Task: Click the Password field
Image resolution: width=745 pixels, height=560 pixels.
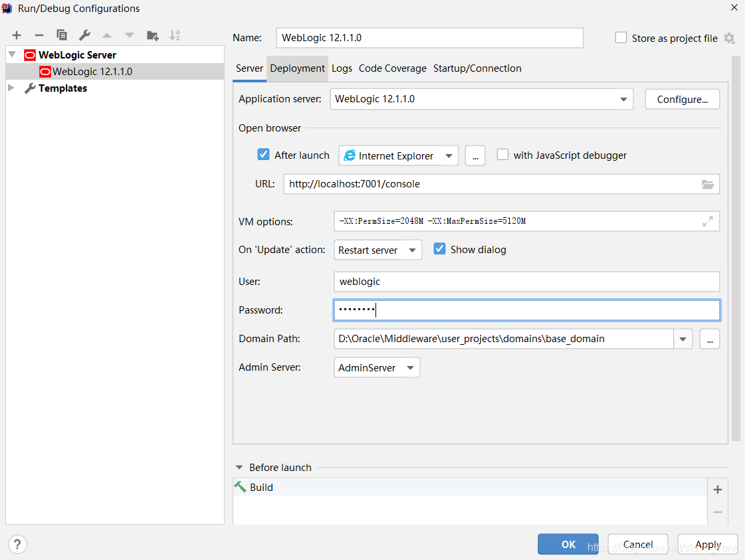Action: click(527, 310)
